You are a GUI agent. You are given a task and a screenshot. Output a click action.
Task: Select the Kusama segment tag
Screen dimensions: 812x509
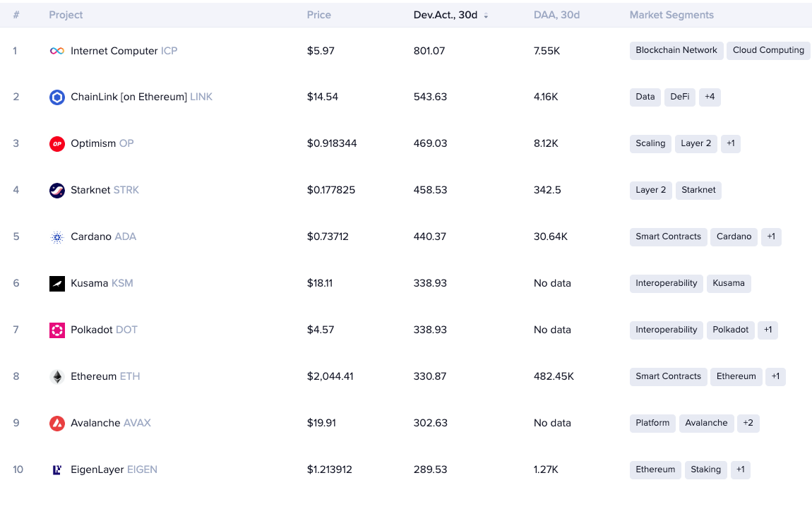pyautogui.click(x=729, y=283)
